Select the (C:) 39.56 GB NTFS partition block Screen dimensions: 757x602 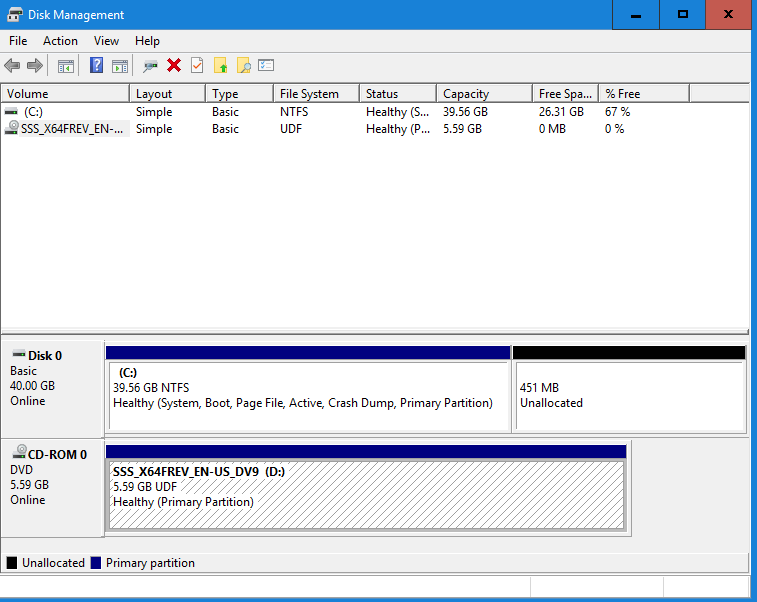308,389
